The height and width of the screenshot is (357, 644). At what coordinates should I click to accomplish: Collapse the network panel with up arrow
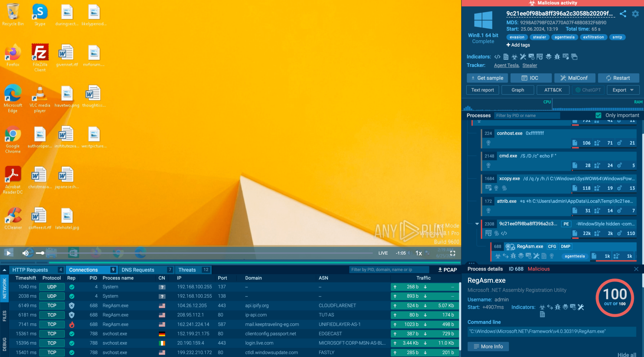click(4, 270)
